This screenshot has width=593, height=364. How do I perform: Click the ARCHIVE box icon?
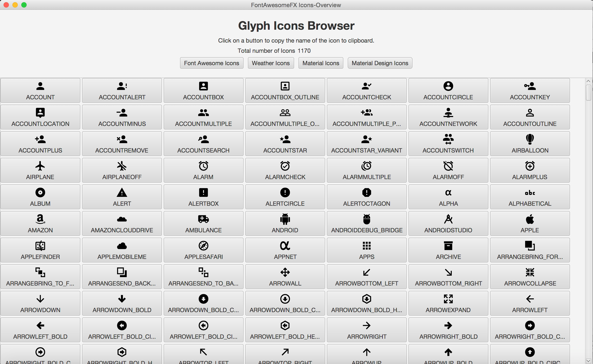(448, 250)
